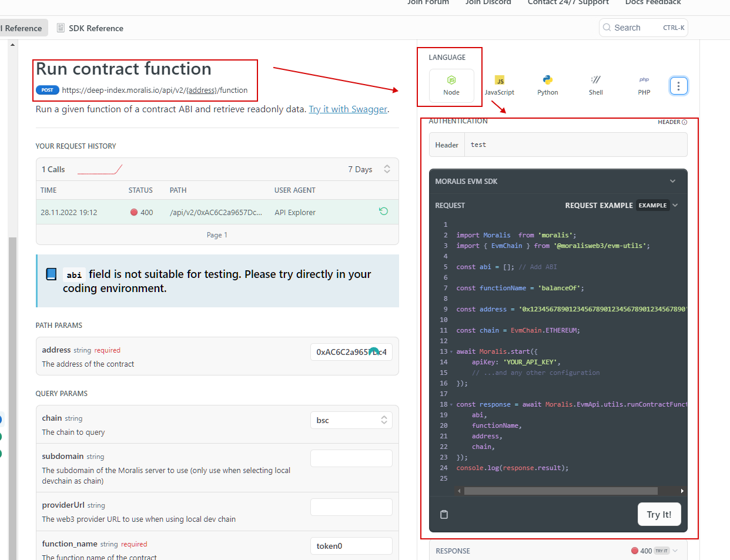Click the console.log line in the code
730x560 pixels.
[x=513, y=468]
